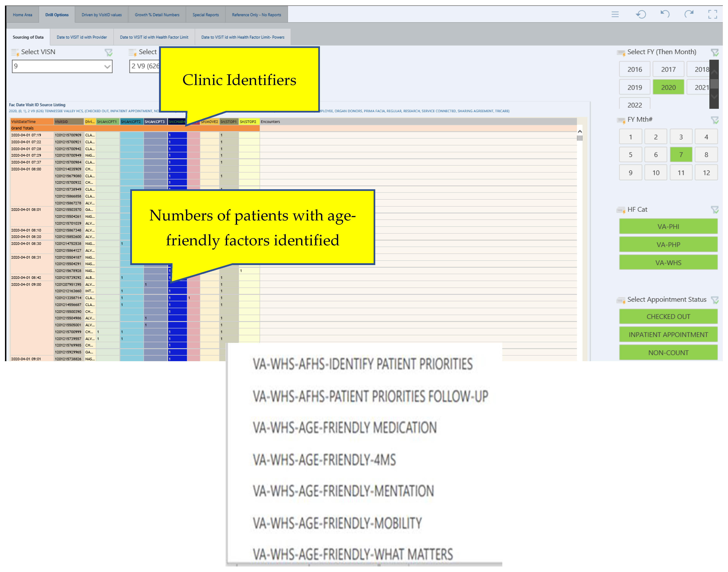Image resolution: width=728 pixels, height=572 pixels.
Task: Click the reset/revert circular arrow icon
Action: coord(641,14)
